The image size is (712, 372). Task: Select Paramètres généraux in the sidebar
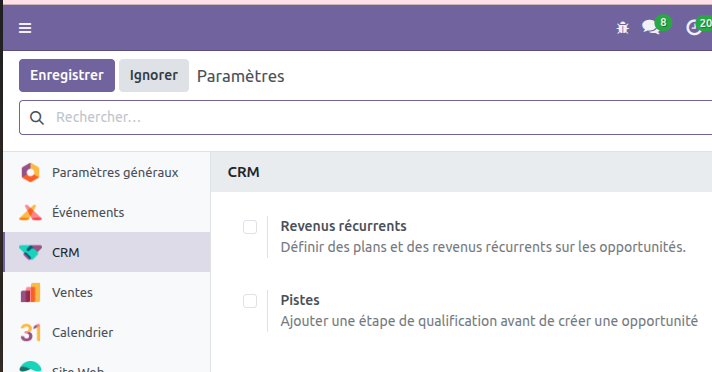tap(107, 173)
